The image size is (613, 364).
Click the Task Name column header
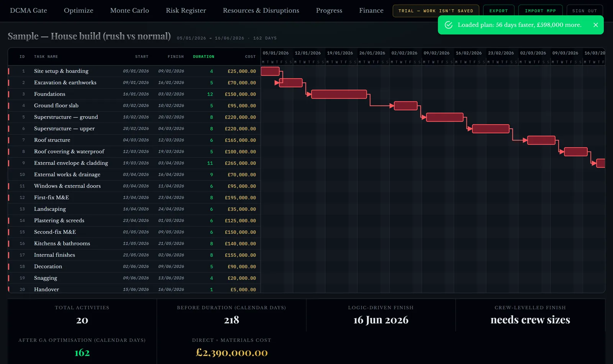tap(46, 57)
